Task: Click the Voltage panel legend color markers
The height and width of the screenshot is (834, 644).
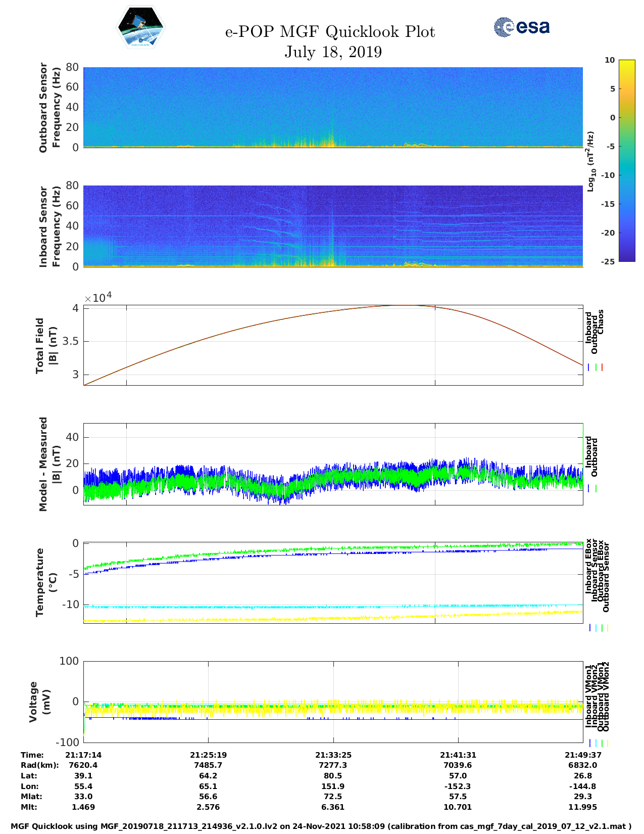Action: [x=598, y=743]
